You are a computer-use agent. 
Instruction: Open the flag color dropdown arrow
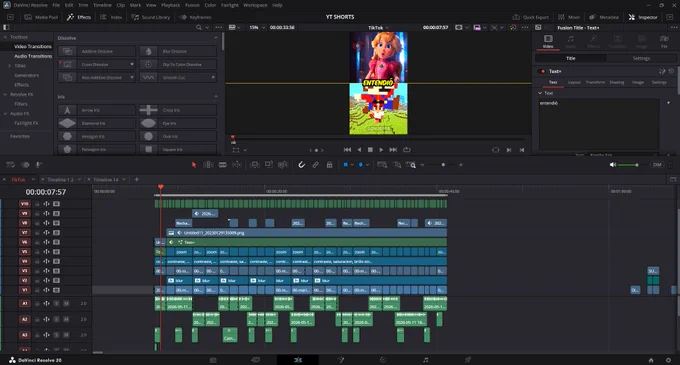[352, 165]
